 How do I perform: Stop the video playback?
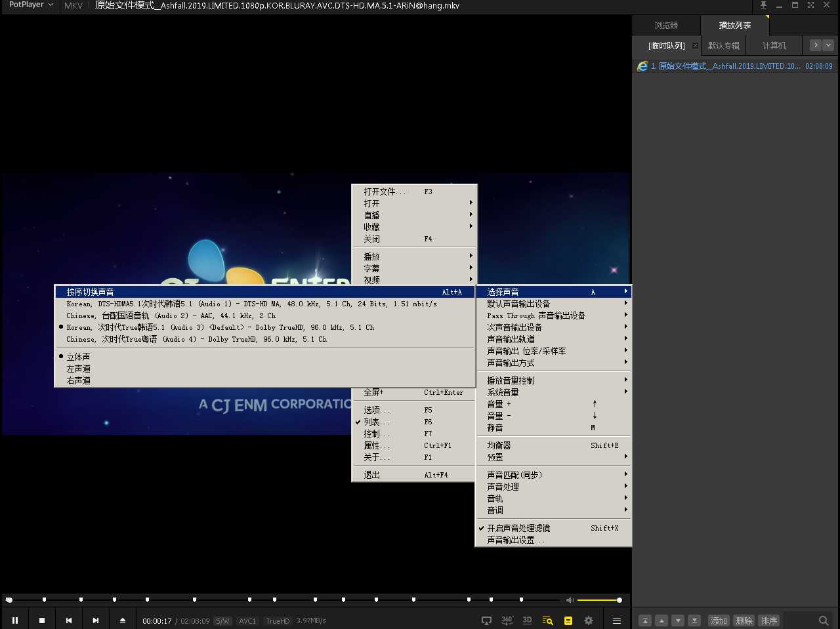[42, 620]
